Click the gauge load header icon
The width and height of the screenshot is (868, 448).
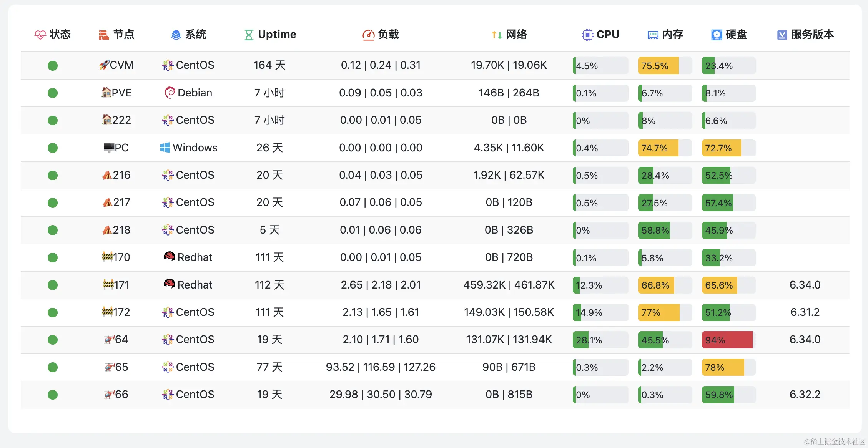[368, 35]
